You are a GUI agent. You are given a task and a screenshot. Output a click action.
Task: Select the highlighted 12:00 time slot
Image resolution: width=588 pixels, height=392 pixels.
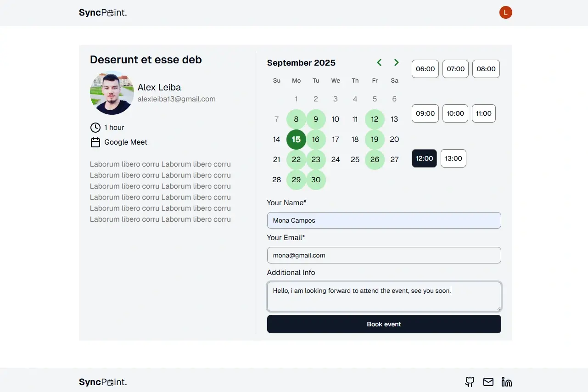(424, 158)
